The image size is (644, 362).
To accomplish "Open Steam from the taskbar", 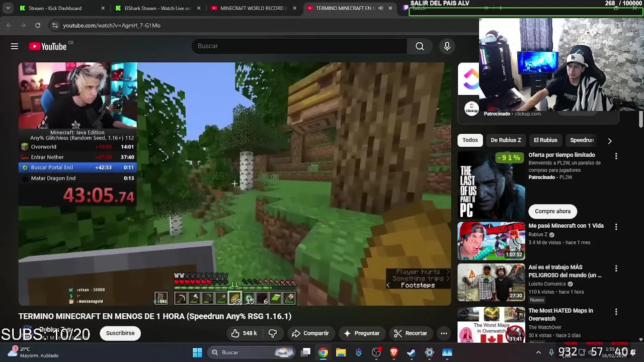I will [412, 352].
